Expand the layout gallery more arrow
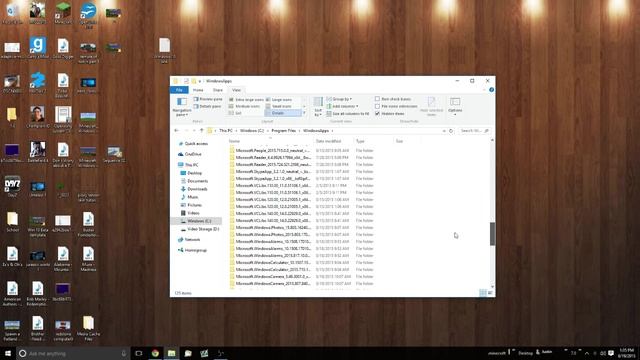 (304, 113)
